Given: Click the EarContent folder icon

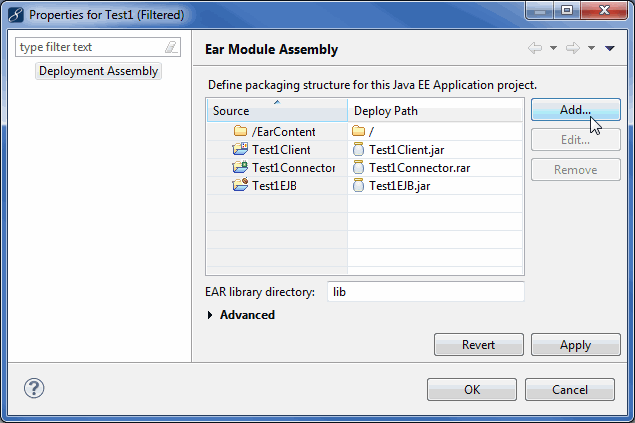Looking at the screenshot, I should click(x=240, y=131).
